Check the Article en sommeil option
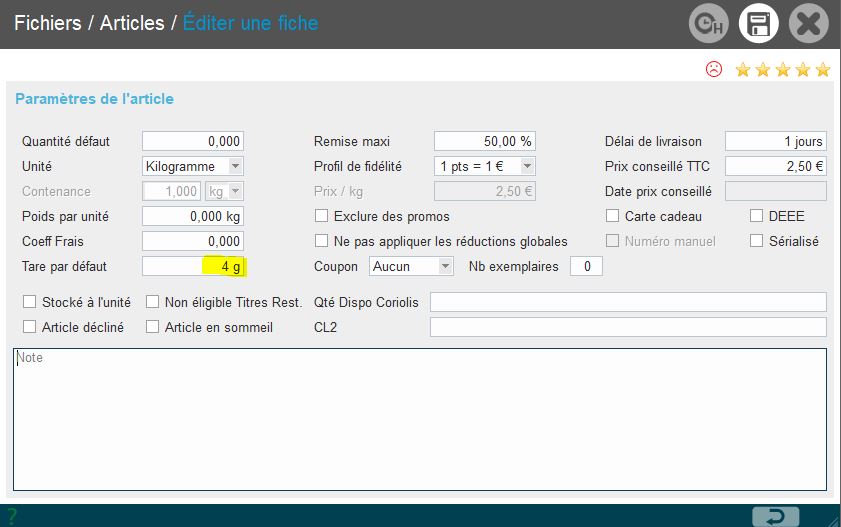The width and height of the screenshot is (841, 527). tap(153, 327)
